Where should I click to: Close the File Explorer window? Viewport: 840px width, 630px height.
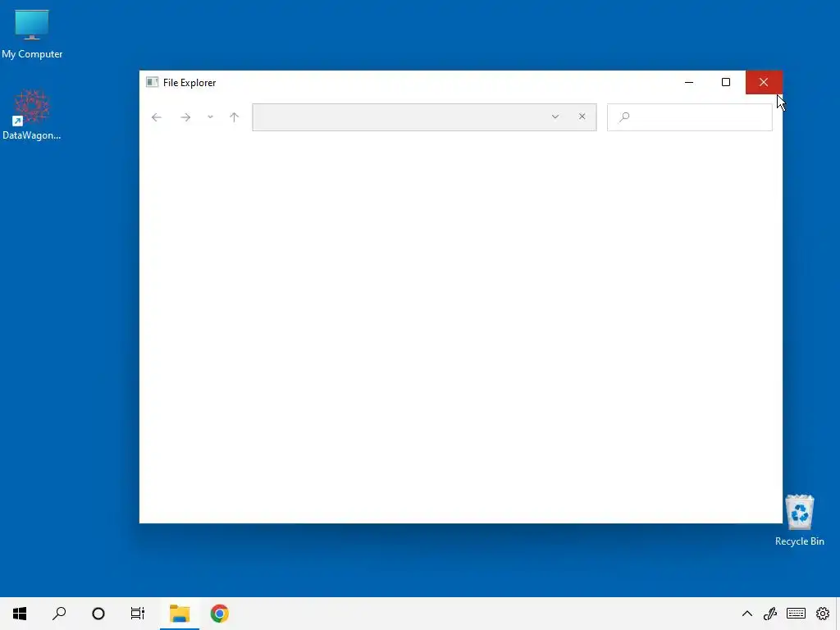pyautogui.click(x=764, y=82)
